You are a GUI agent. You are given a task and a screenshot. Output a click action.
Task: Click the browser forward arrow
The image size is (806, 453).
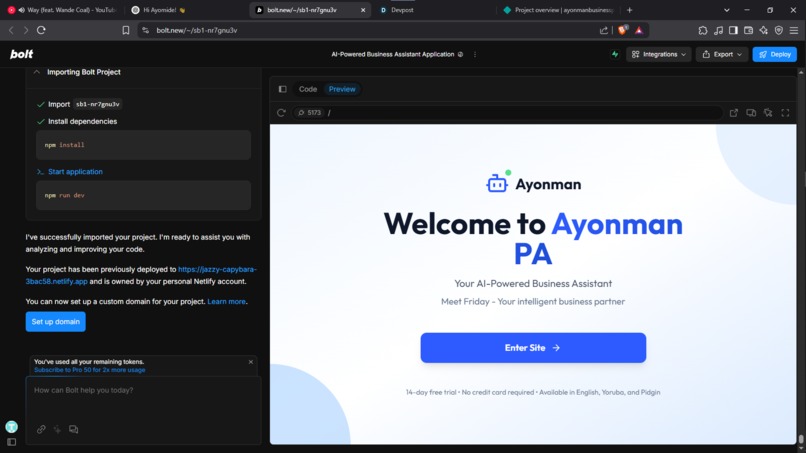click(26, 30)
